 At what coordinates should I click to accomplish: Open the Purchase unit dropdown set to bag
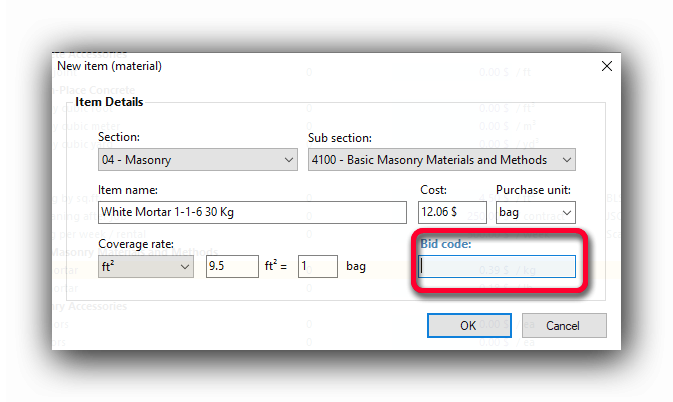535,213
